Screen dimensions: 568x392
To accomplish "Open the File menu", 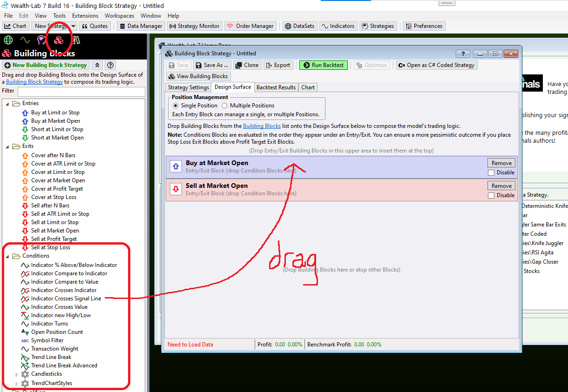I will pyautogui.click(x=8, y=16).
